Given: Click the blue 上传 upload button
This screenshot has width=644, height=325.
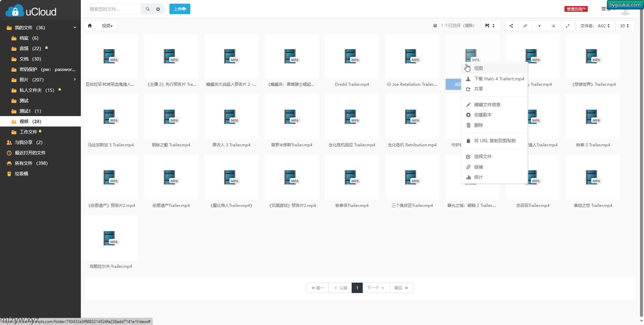Looking at the screenshot, I should click(x=180, y=9).
